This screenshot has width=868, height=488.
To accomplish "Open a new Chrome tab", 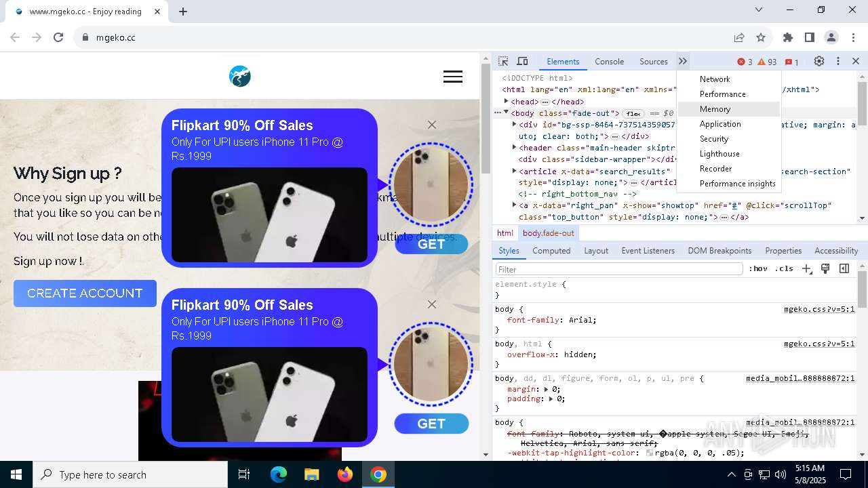I will point(183,12).
